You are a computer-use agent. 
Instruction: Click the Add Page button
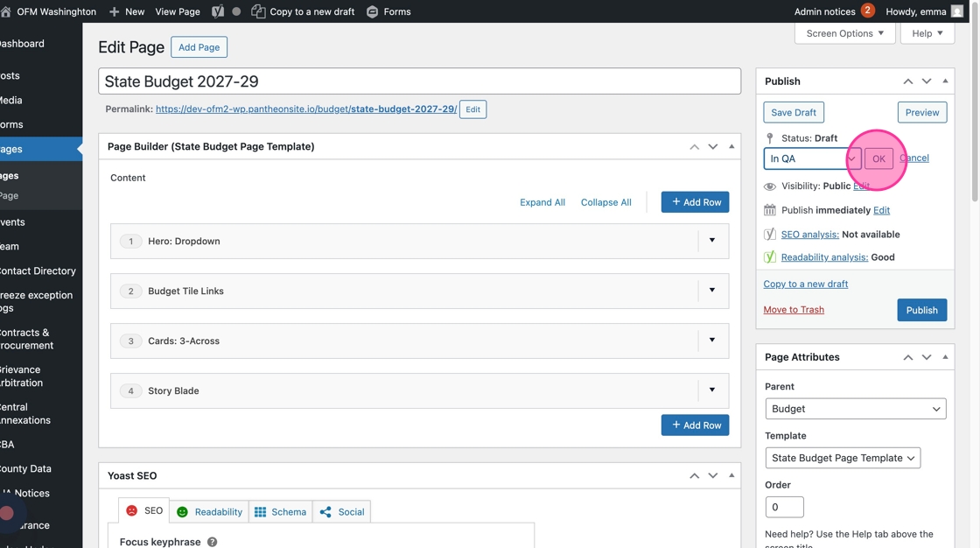pos(199,47)
